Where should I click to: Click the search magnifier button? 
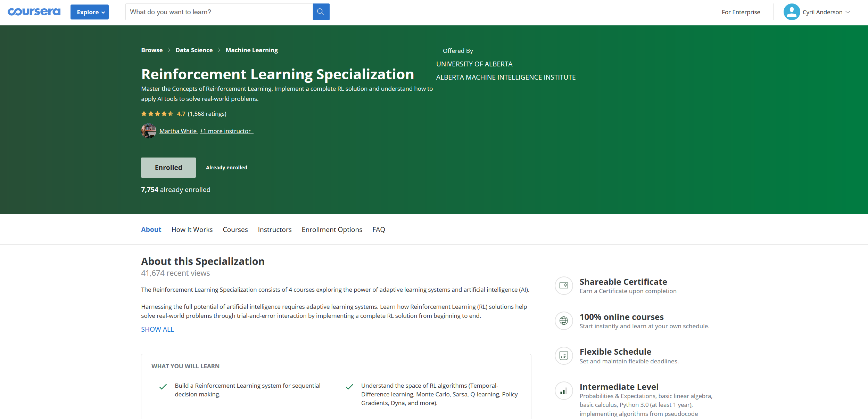coord(321,12)
